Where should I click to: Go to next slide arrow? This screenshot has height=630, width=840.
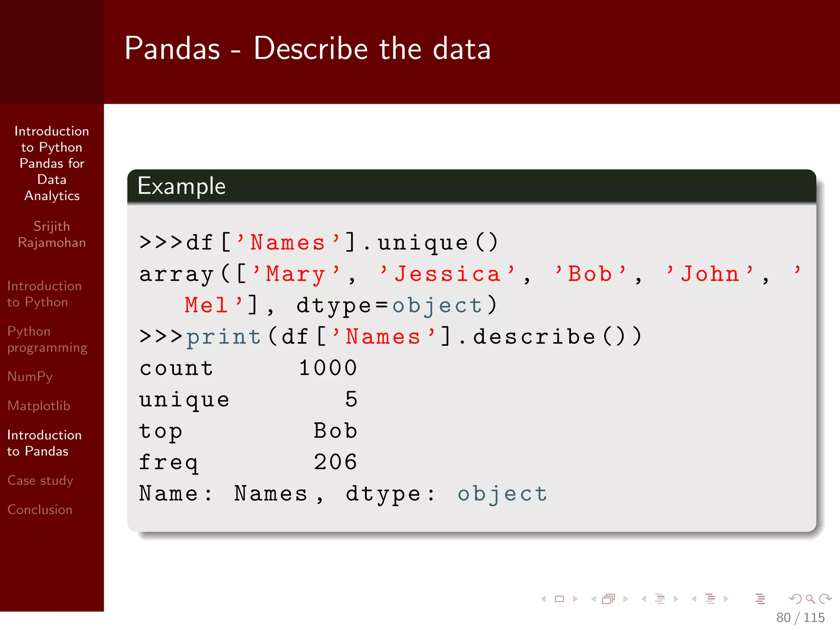pos(575,599)
